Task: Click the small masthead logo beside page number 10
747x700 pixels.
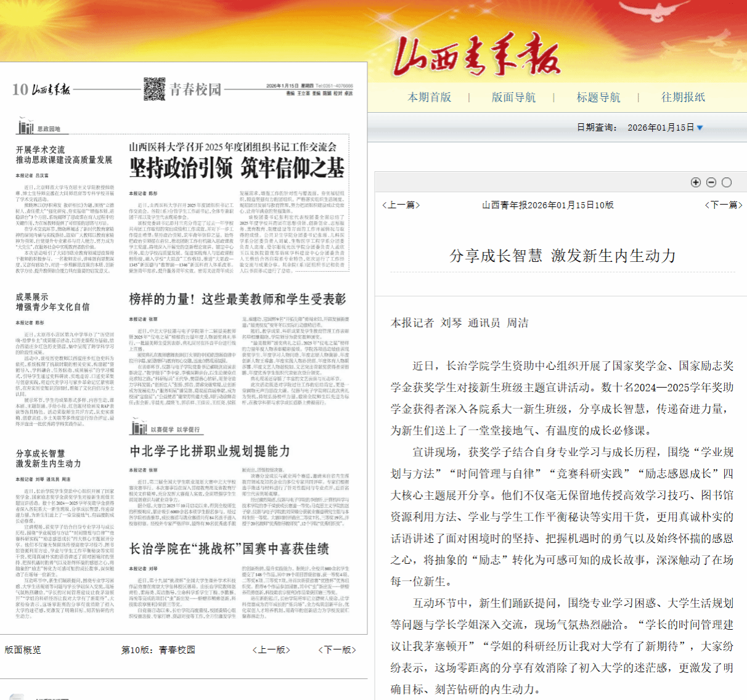Action: [51, 90]
